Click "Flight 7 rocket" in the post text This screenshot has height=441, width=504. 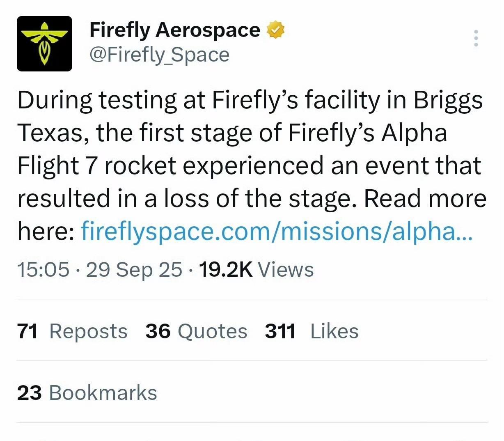click(97, 165)
